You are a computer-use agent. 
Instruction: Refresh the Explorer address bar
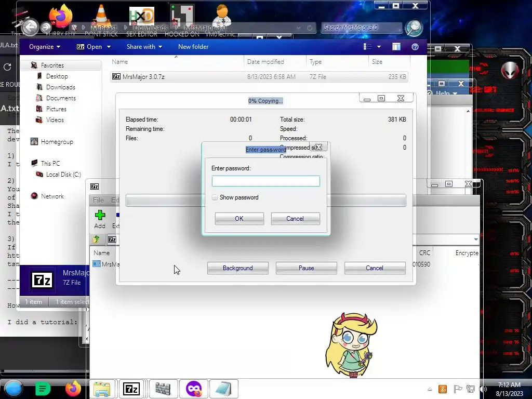pyautogui.click(x=310, y=28)
